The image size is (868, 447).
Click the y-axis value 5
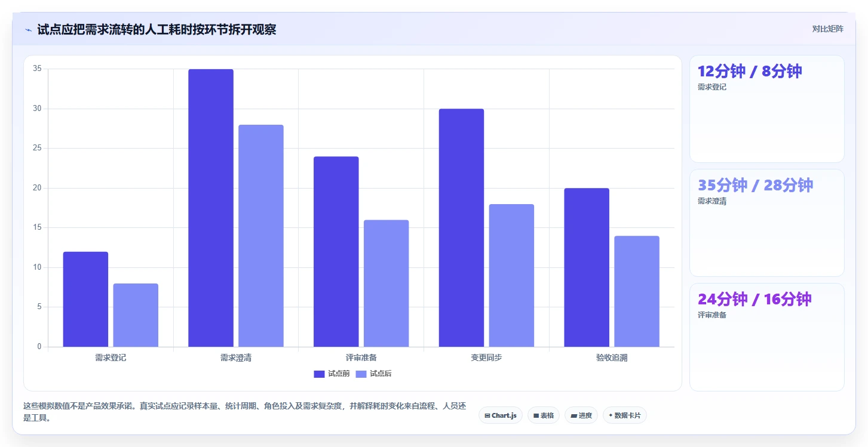click(x=39, y=307)
